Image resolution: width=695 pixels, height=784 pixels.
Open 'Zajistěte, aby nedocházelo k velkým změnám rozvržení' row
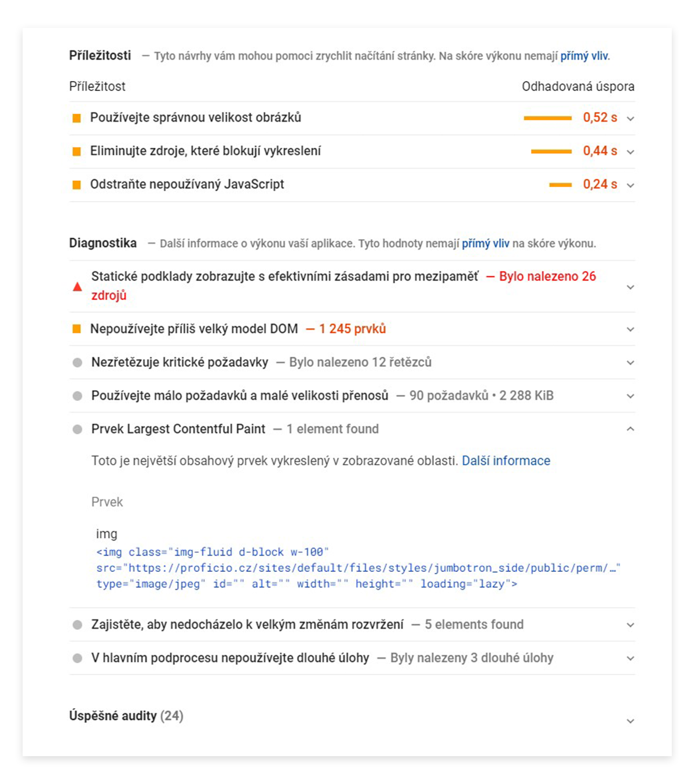(352, 625)
